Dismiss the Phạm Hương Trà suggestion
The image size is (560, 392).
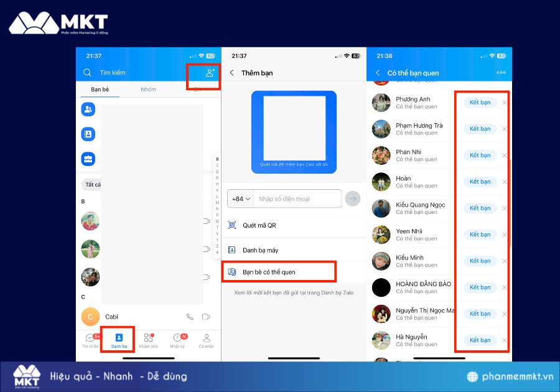[504, 129]
